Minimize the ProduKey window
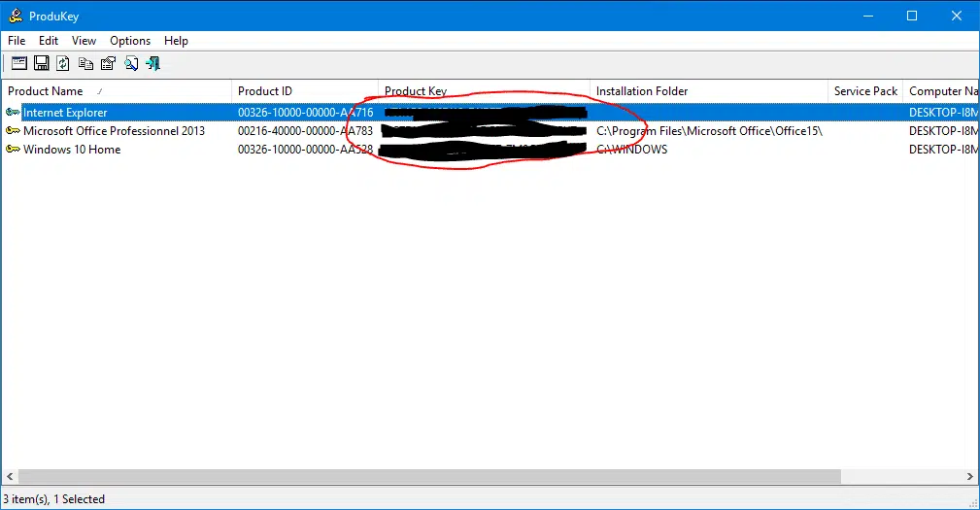Image resolution: width=980 pixels, height=510 pixels. pos(868,16)
